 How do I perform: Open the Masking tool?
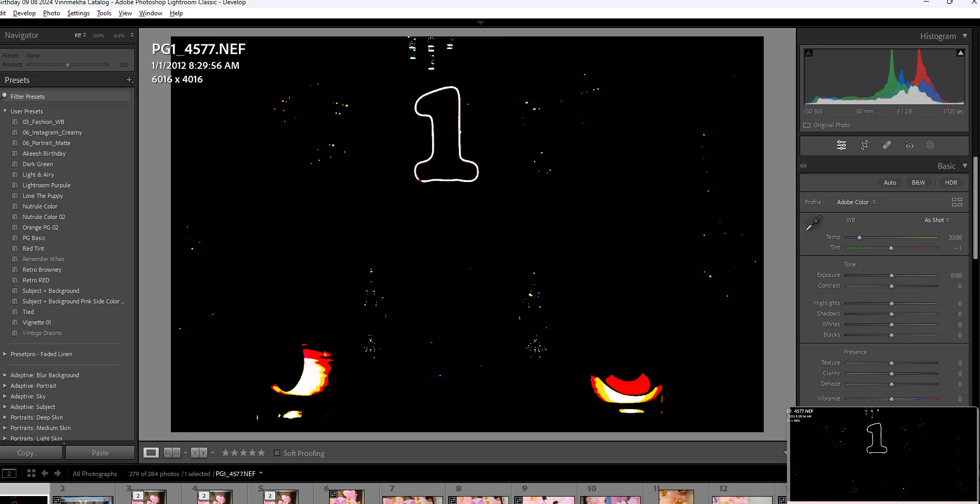[x=930, y=145]
